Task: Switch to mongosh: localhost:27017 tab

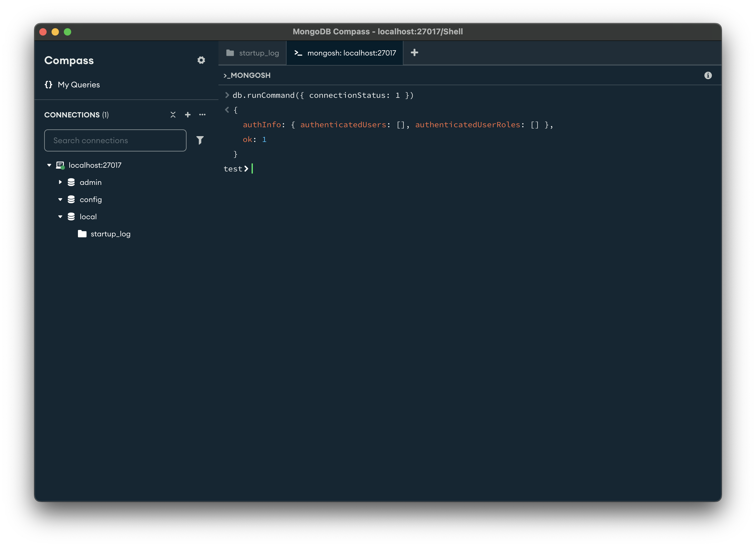Action: (345, 53)
